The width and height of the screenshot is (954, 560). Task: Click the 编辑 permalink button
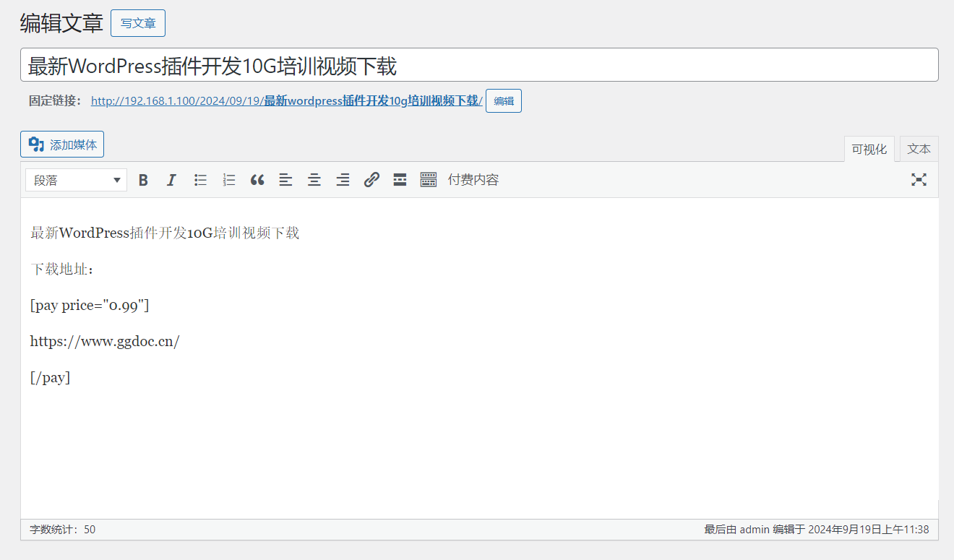coord(504,101)
